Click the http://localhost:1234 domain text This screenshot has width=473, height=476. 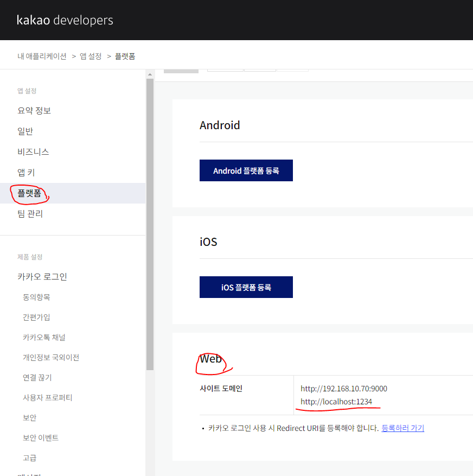[x=336, y=402]
